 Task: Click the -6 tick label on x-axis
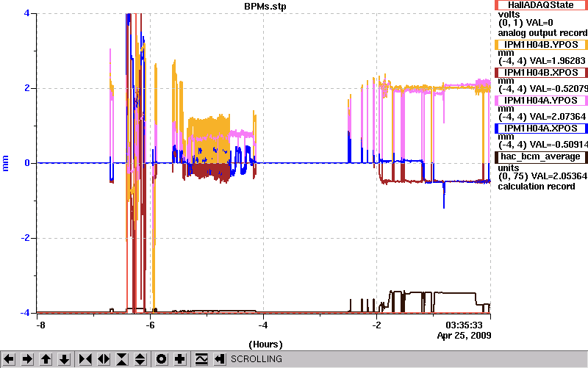pyautogui.click(x=150, y=325)
